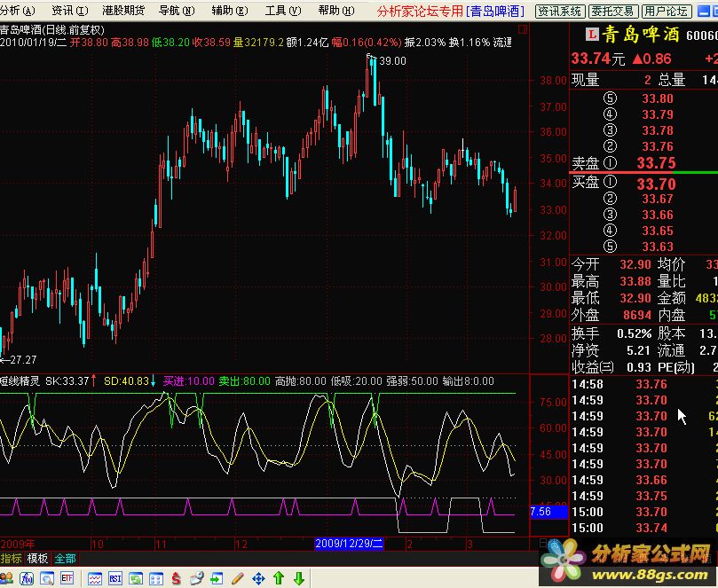The width and height of the screenshot is (718, 588).
Task: Open the 辅助(E) menu
Action: tap(229, 11)
